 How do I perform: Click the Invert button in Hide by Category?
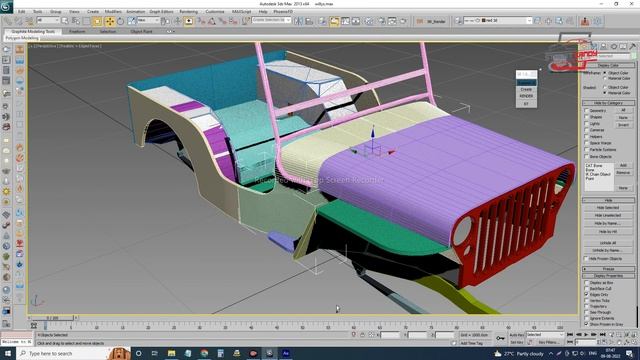tap(623, 125)
